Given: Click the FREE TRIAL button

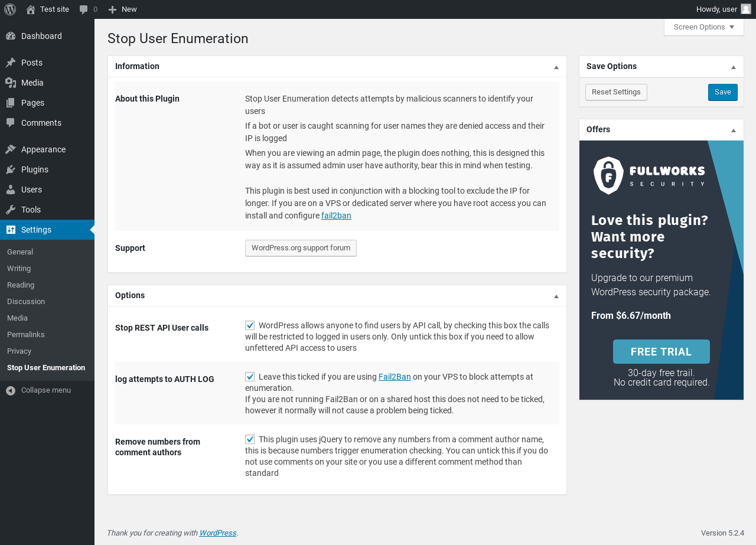Looking at the screenshot, I should [x=661, y=351].
